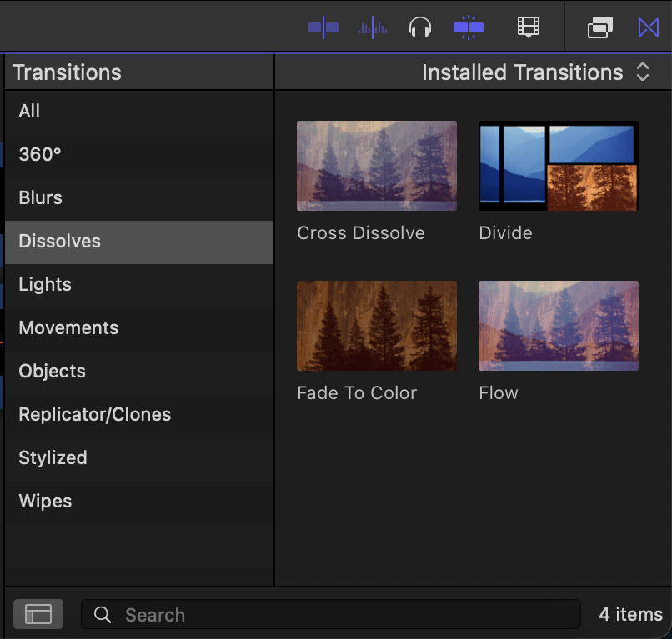Toggle audio skimming
Screen dimensions: 672x639
coord(372,27)
